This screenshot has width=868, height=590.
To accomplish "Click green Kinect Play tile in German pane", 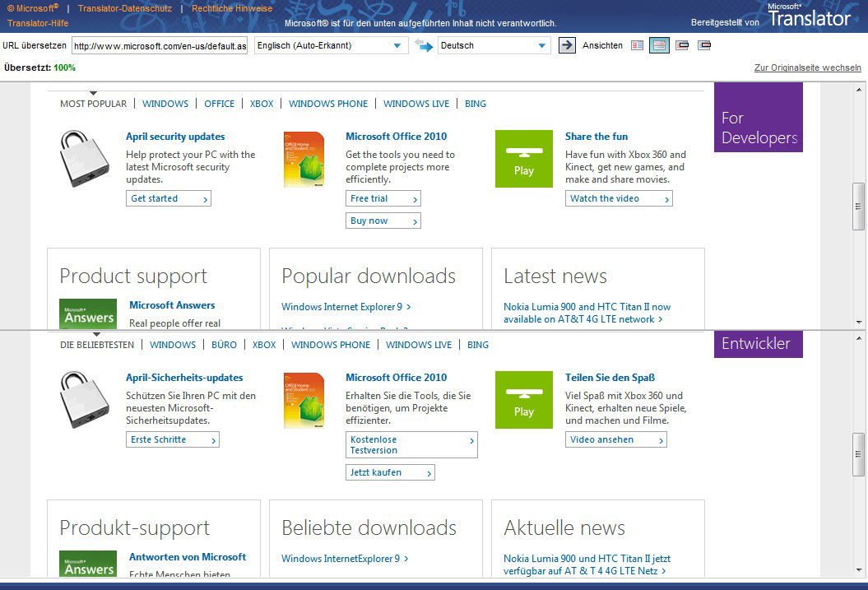I will point(523,400).
